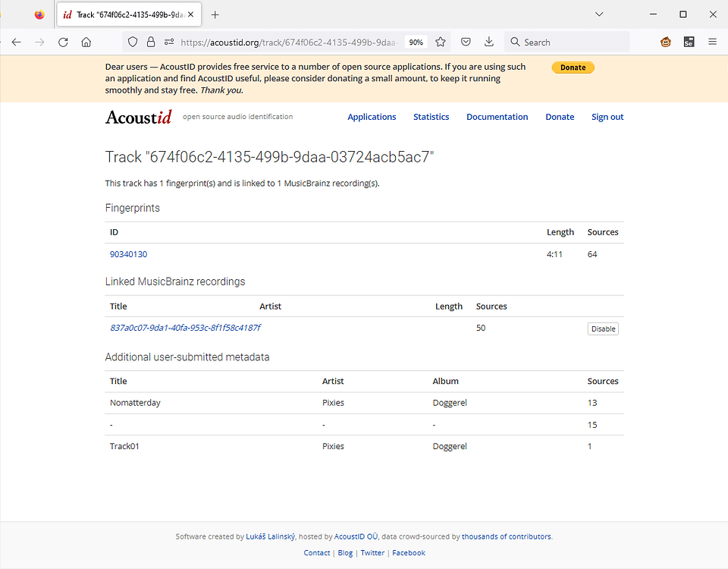Bookmark this page with the star icon
The width and height of the screenshot is (728, 569).
click(440, 42)
